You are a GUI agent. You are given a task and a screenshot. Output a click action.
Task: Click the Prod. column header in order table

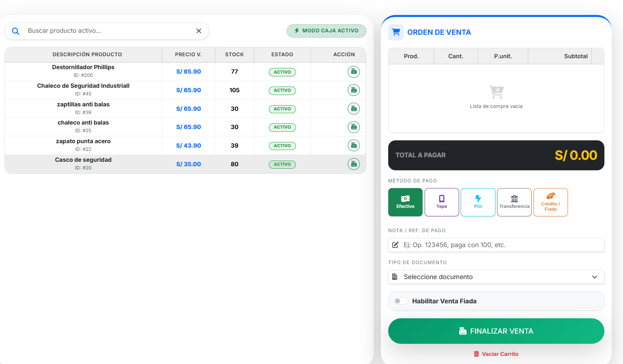pyautogui.click(x=411, y=56)
